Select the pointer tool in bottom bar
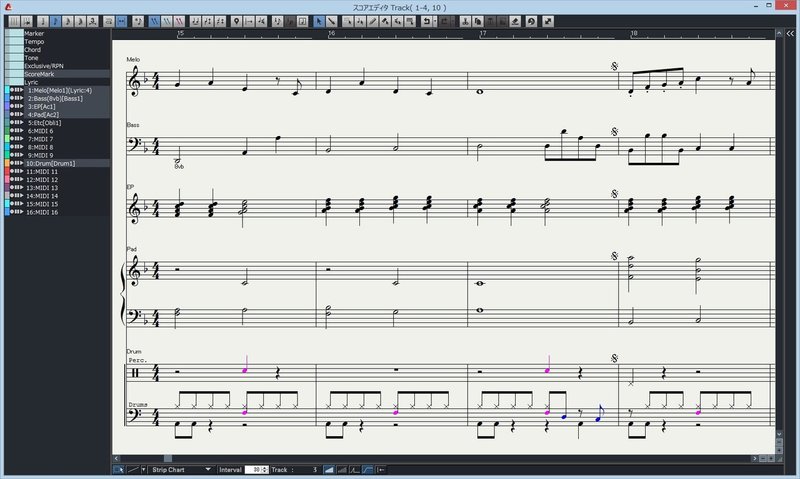This screenshot has width=800, height=479. 118,470
